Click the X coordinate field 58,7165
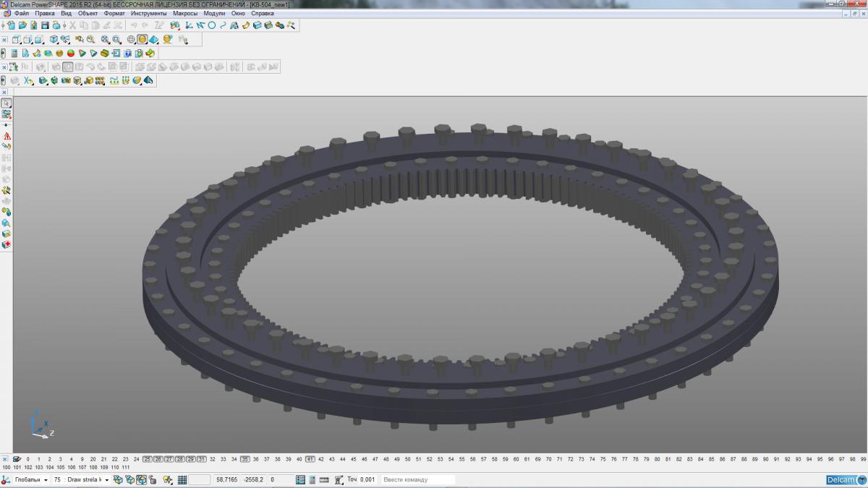The height and width of the screenshot is (488, 868). [226, 479]
